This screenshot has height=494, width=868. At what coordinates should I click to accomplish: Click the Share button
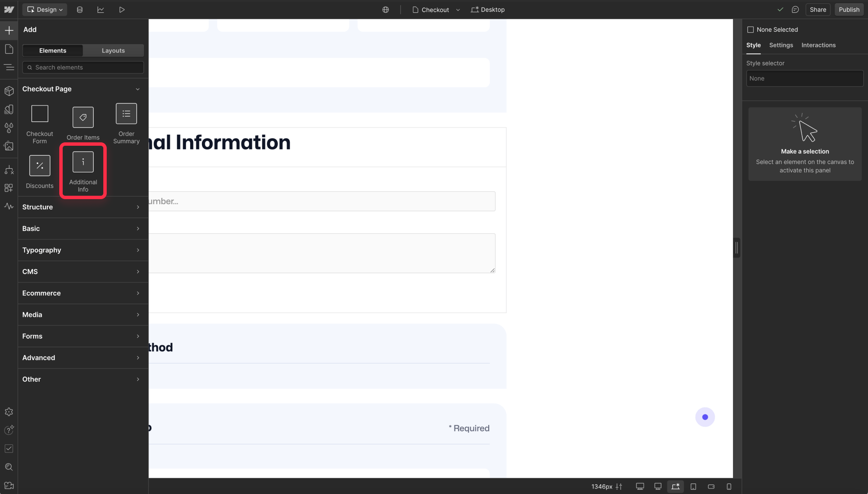point(818,9)
